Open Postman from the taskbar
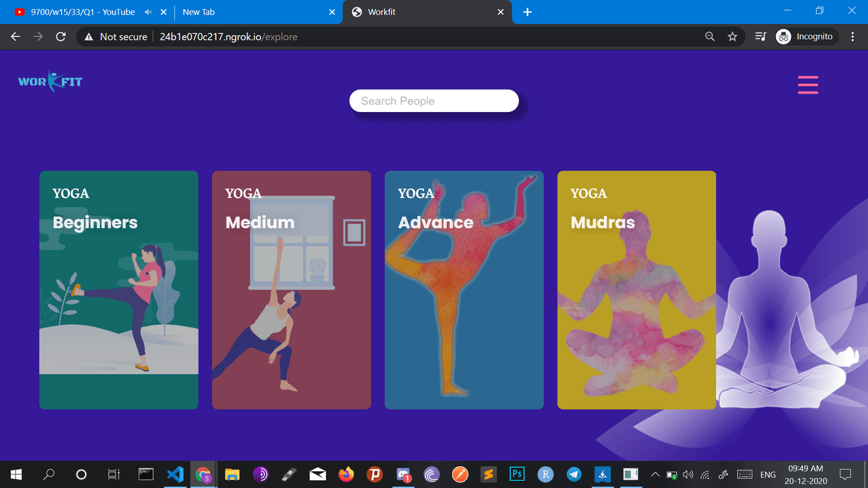 [x=460, y=474]
